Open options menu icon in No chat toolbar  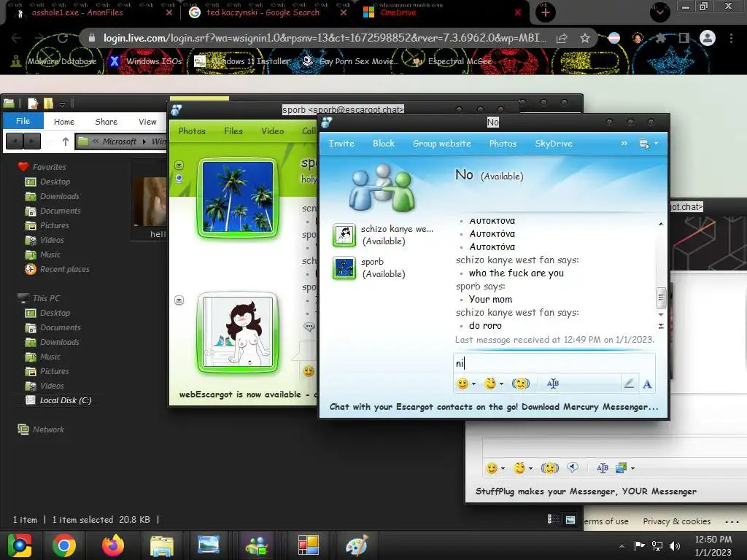pos(644,144)
